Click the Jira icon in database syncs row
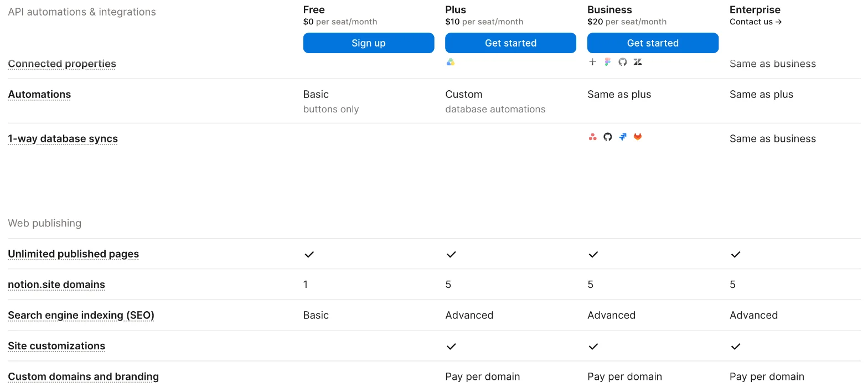This screenshot has width=868, height=392. [623, 137]
